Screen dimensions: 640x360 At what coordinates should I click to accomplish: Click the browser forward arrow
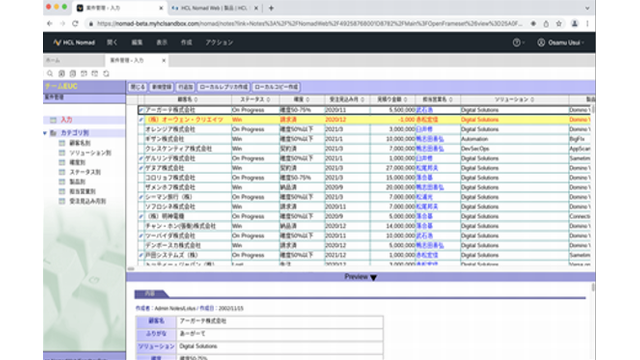click(x=62, y=24)
